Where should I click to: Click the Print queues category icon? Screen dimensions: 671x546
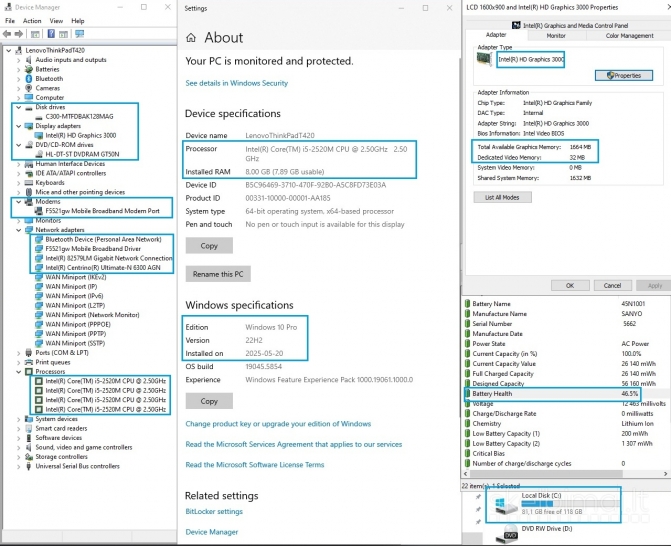click(x=29, y=362)
